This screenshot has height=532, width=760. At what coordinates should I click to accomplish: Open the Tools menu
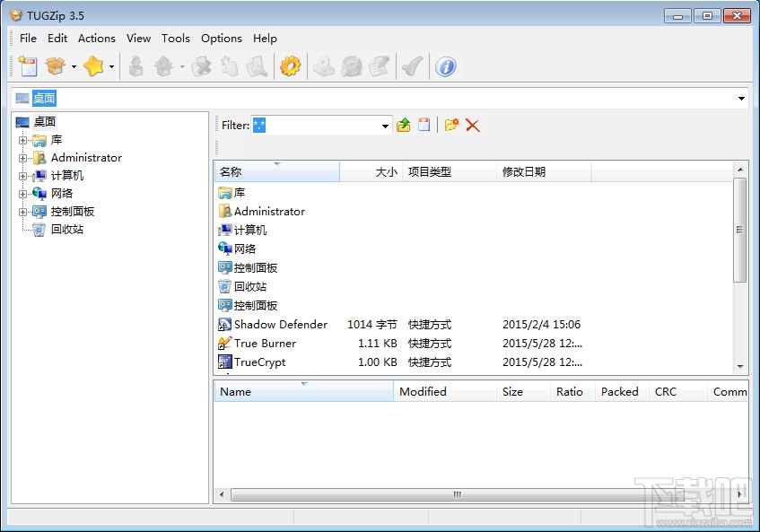[x=176, y=39]
